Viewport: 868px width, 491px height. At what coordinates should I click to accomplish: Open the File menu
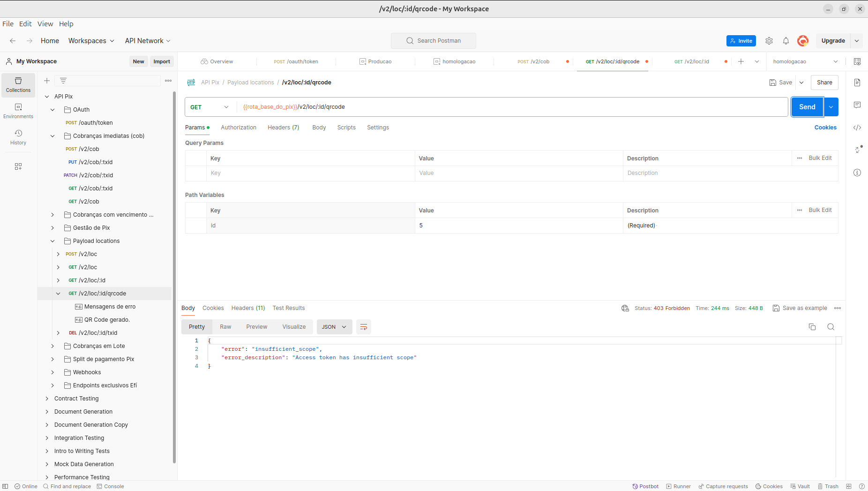8,24
